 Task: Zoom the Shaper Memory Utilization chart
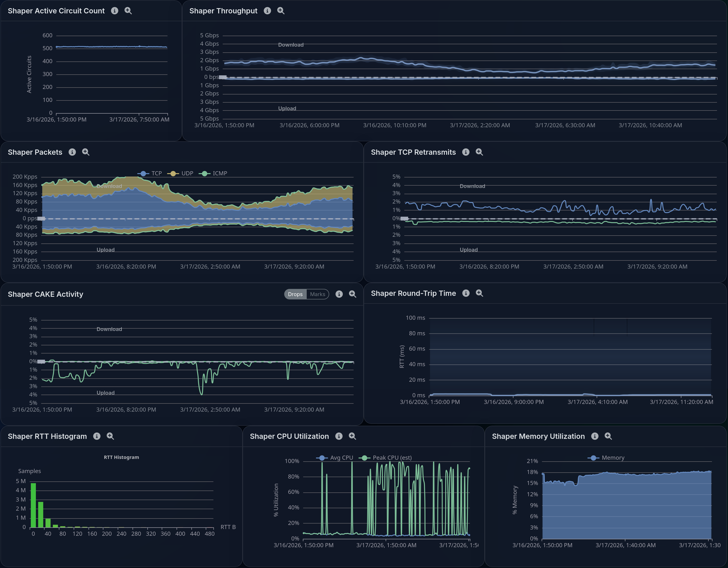(x=608, y=436)
